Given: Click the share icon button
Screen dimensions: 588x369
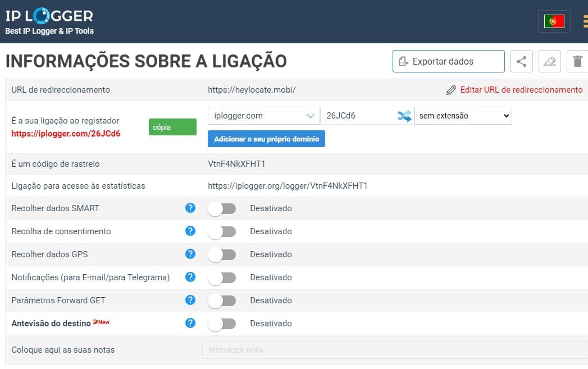Looking at the screenshot, I should [521, 61].
